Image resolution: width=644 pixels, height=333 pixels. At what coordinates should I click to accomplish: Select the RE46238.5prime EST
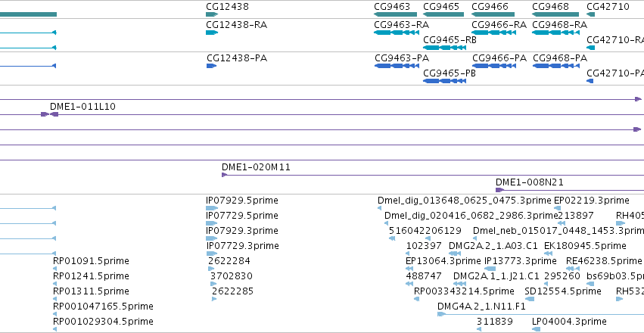[x=573, y=269]
